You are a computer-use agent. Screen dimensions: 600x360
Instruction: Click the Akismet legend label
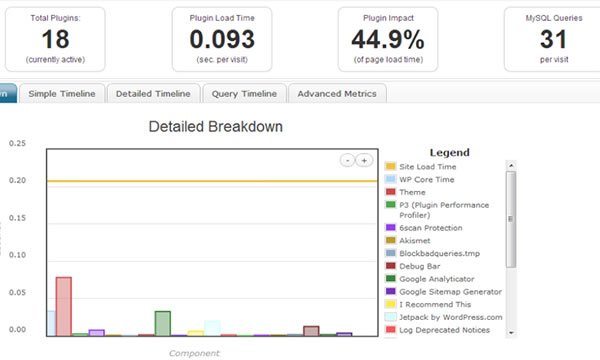(415, 241)
